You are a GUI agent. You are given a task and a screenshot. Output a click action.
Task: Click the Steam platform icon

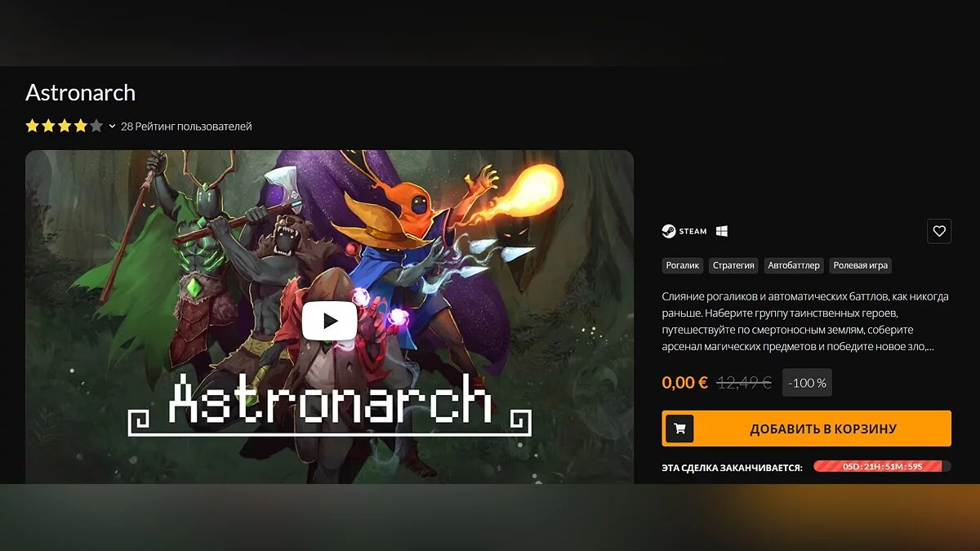pos(684,231)
